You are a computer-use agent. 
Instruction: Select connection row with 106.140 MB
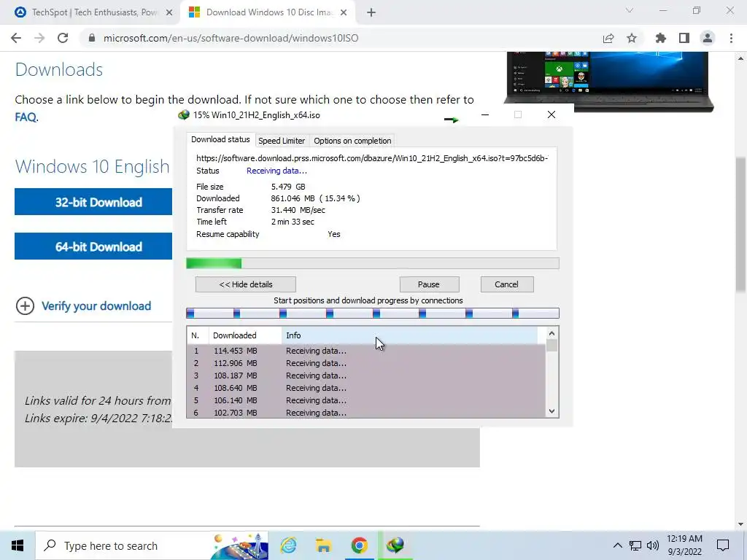tap(366, 400)
